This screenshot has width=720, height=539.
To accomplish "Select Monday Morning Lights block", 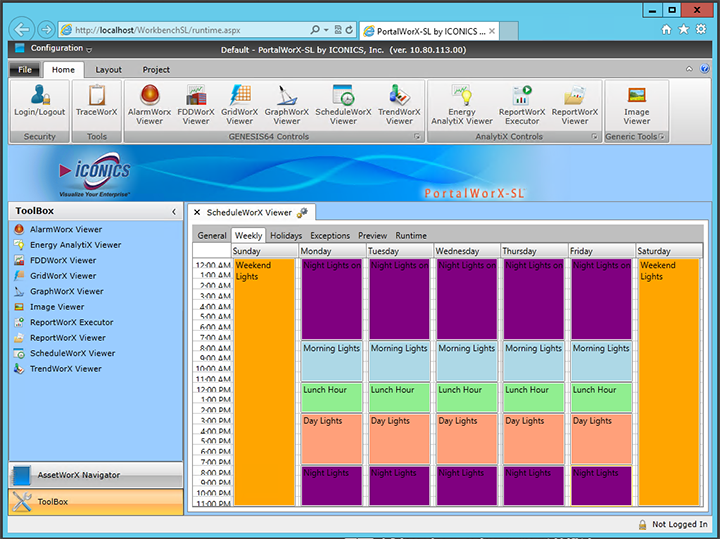I will pyautogui.click(x=332, y=360).
